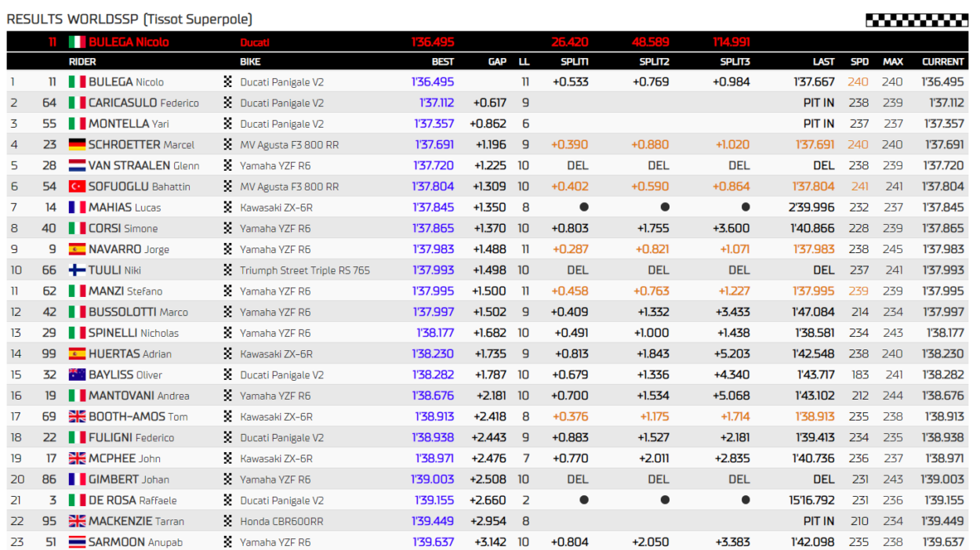
Task: Click MACKENZIE's PIT IN status
Action: pyautogui.click(x=818, y=521)
